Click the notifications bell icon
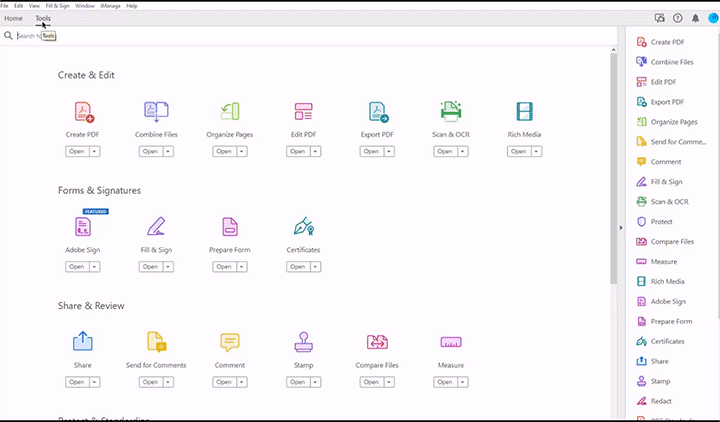The width and height of the screenshot is (720, 422). (695, 18)
